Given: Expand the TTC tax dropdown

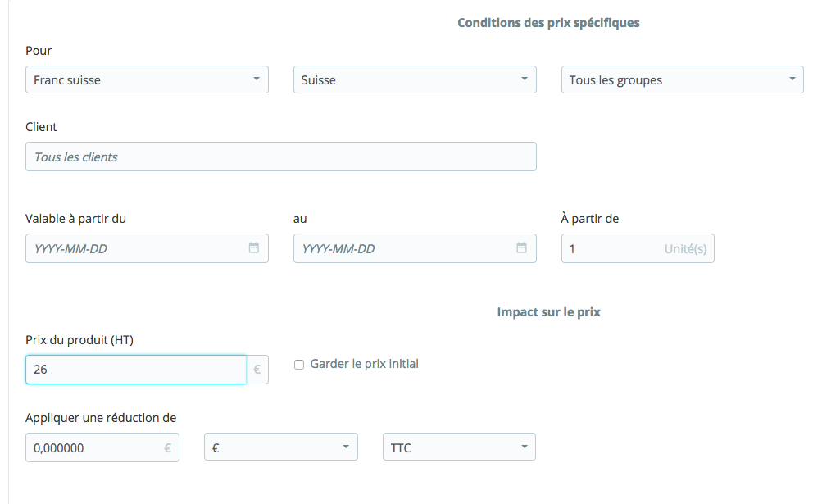Looking at the screenshot, I should pos(459,447).
